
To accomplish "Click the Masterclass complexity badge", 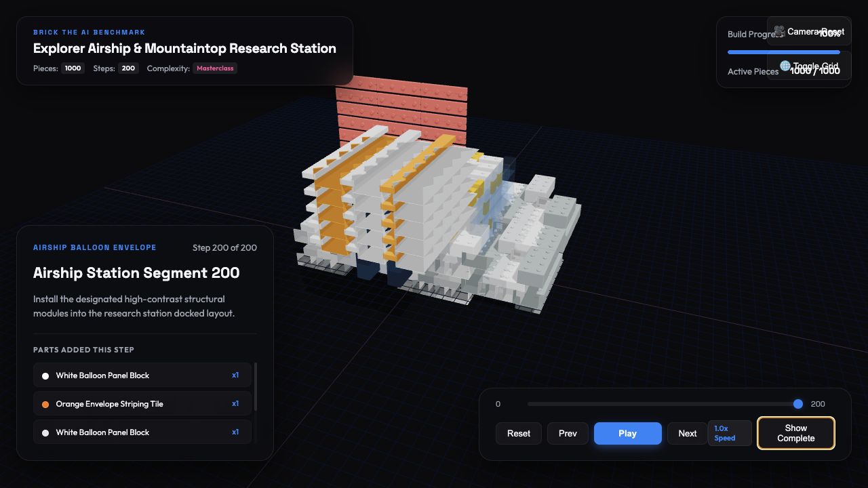I will pyautogui.click(x=215, y=68).
